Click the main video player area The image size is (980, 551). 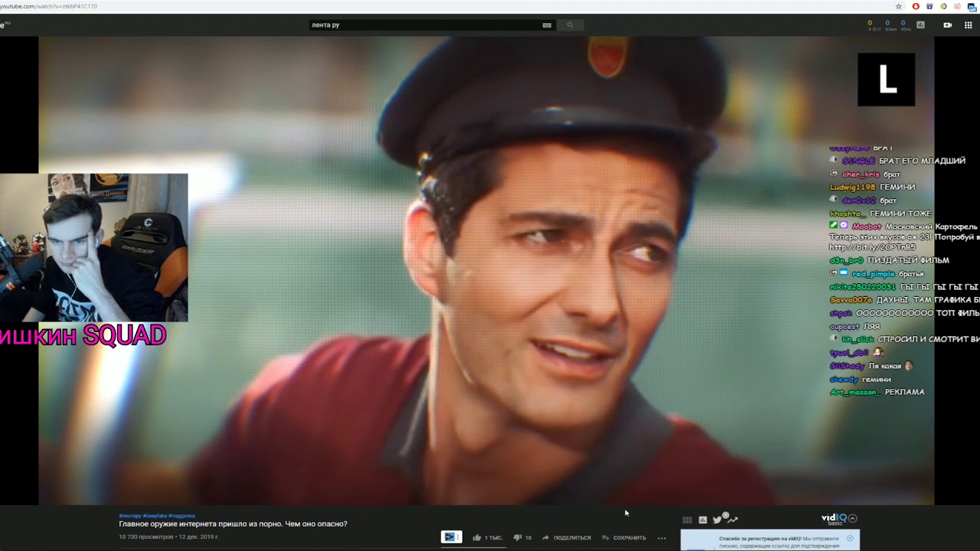point(486,270)
